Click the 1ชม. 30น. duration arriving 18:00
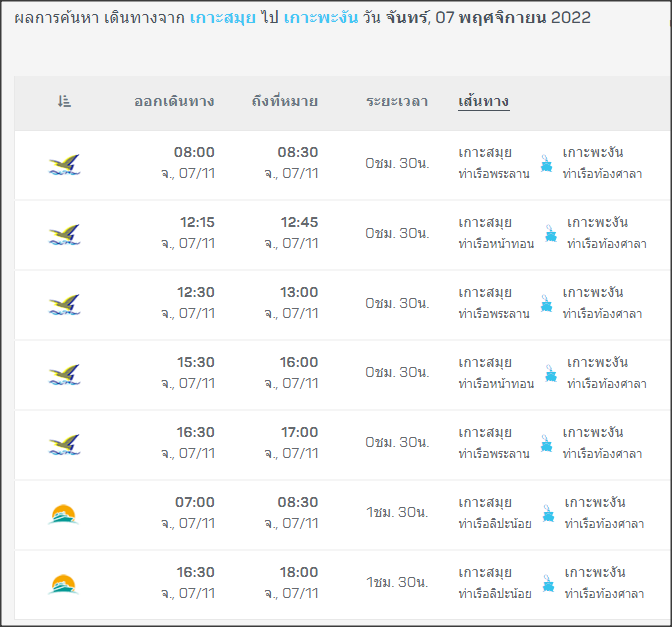672x627 pixels. 397,582
